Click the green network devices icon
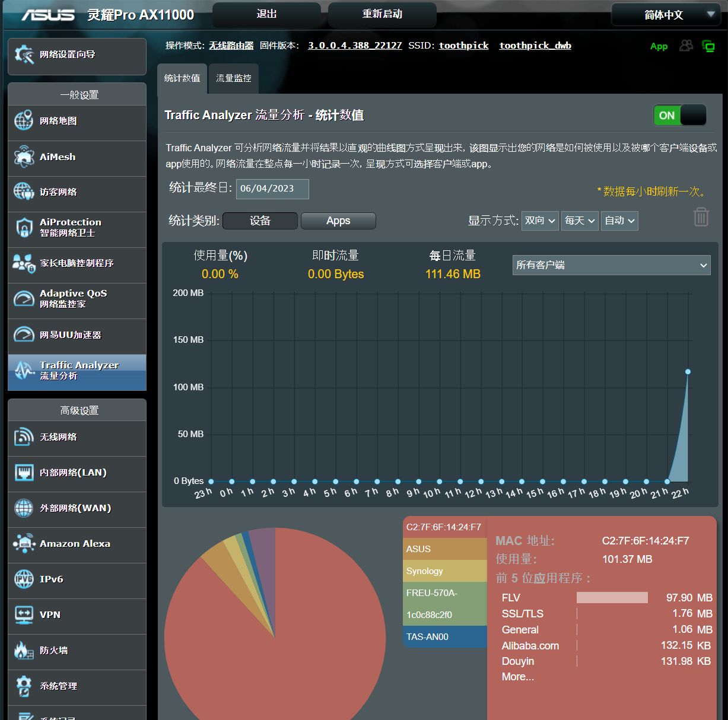This screenshot has width=728, height=720. point(708,46)
